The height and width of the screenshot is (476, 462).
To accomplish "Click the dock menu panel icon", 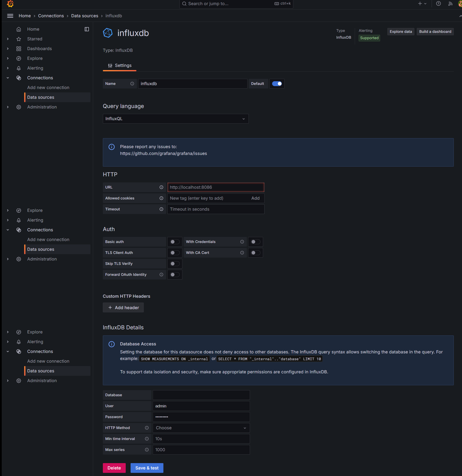I will point(87,29).
